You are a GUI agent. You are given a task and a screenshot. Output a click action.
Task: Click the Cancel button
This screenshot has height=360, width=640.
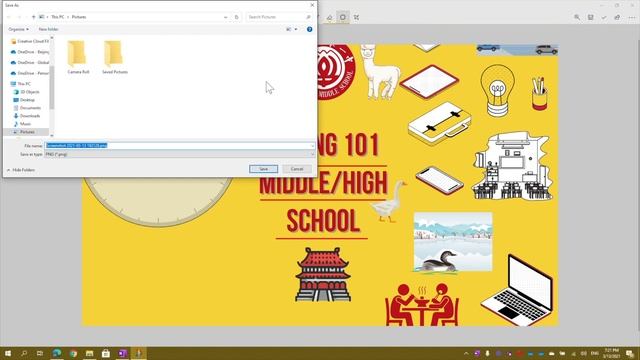pos(297,169)
